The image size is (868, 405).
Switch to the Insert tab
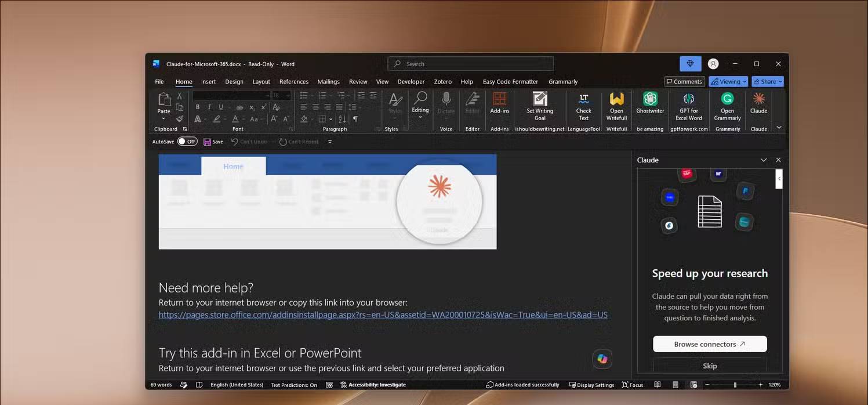[208, 82]
